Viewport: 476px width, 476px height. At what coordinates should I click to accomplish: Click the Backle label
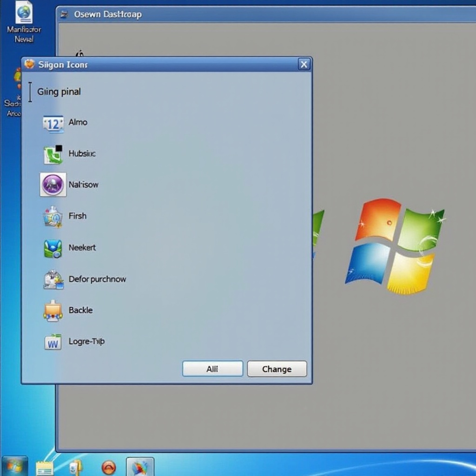[80, 310]
